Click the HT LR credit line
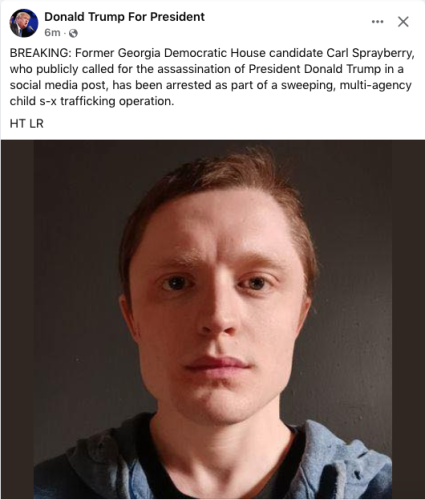This screenshot has width=425, height=500. pyautogui.click(x=27, y=124)
